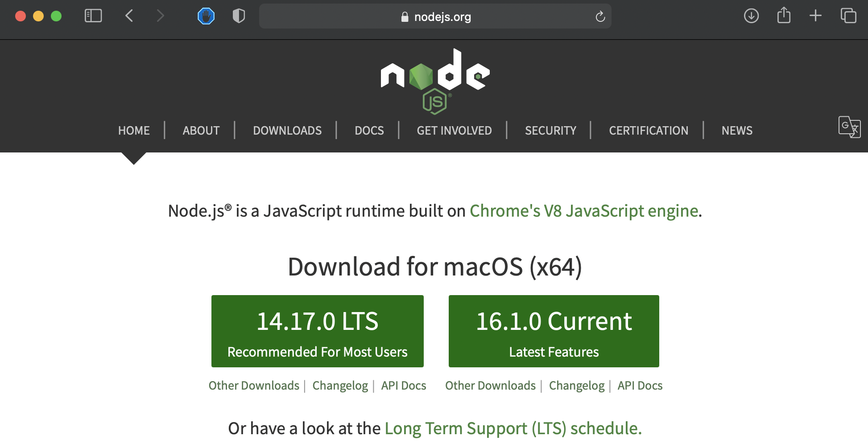The height and width of the screenshot is (444, 868).
Task: Open the HOME nav item
Action: 134,130
